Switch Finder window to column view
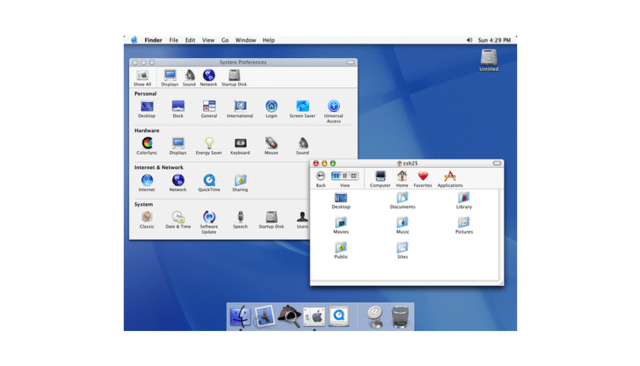The image size is (640, 366). pos(354,176)
